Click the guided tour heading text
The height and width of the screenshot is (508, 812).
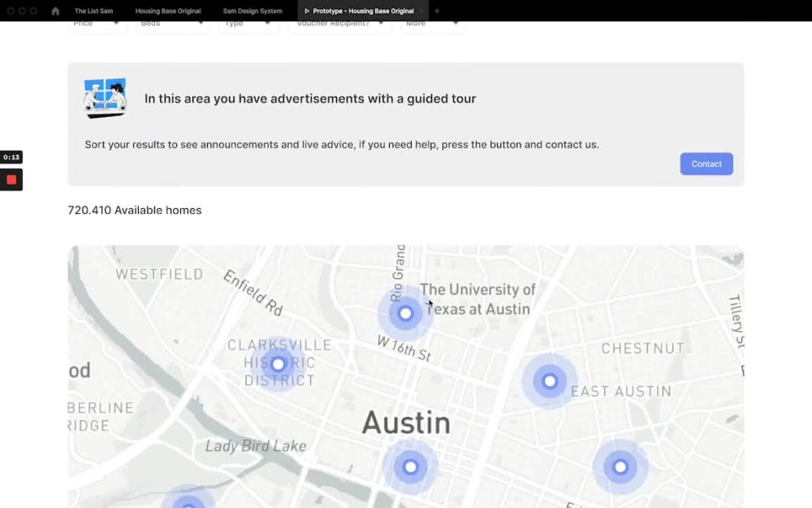(x=310, y=98)
